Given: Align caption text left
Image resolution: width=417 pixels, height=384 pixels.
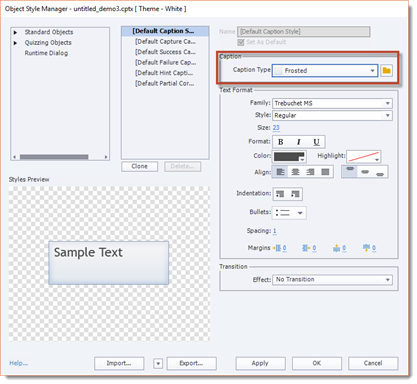Looking at the screenshot, I should (280, 172).
